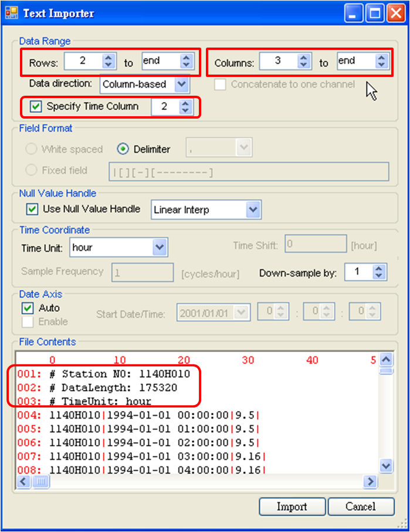The image size is (410, 532).
Task: Select the Delimiter radio button
Action: [123, 149]
